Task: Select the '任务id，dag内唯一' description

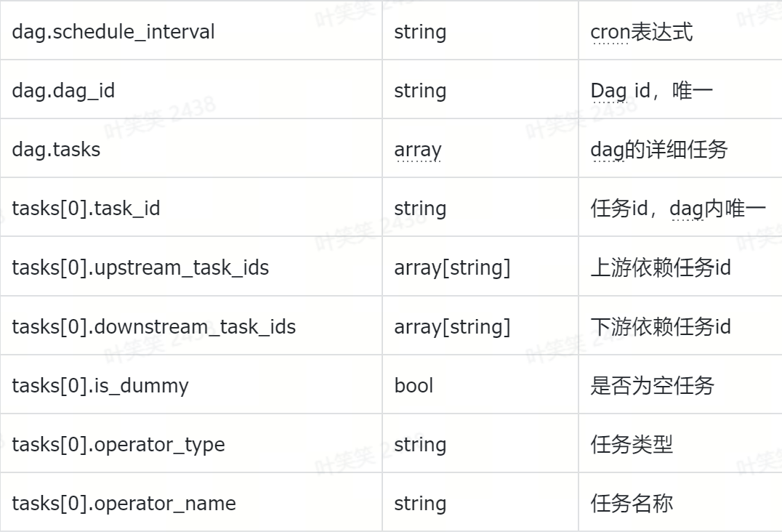Action: coord(678,209)
